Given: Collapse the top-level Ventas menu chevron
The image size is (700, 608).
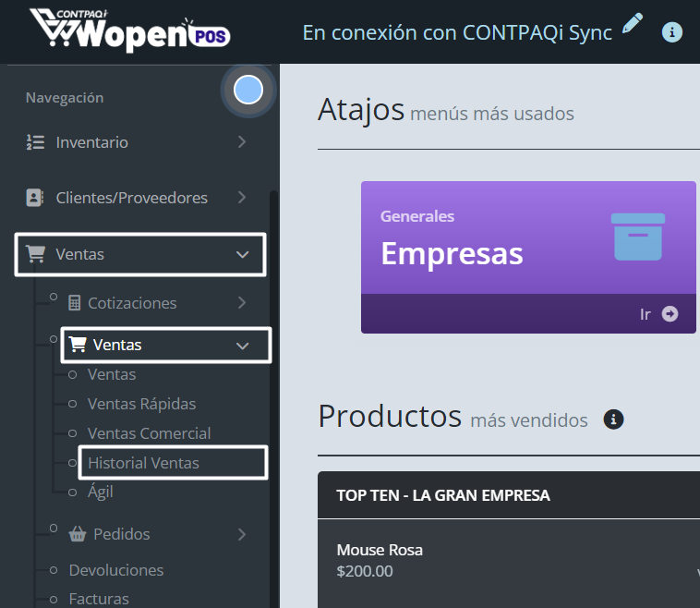Looking at the screenshot, I should [x=243, y=254].
